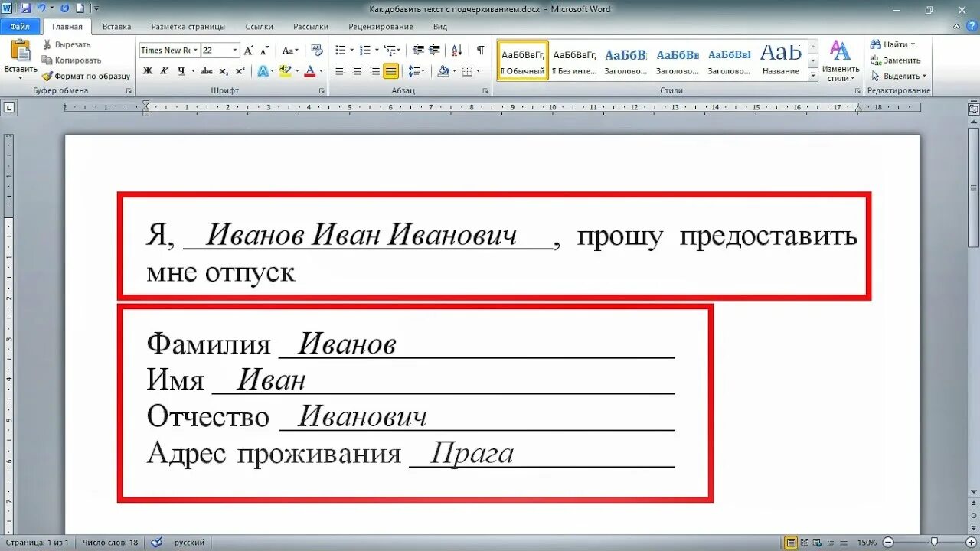Open Изменить стили menu
This screenshot has height=551, width=980.
[x=841, y=61]
